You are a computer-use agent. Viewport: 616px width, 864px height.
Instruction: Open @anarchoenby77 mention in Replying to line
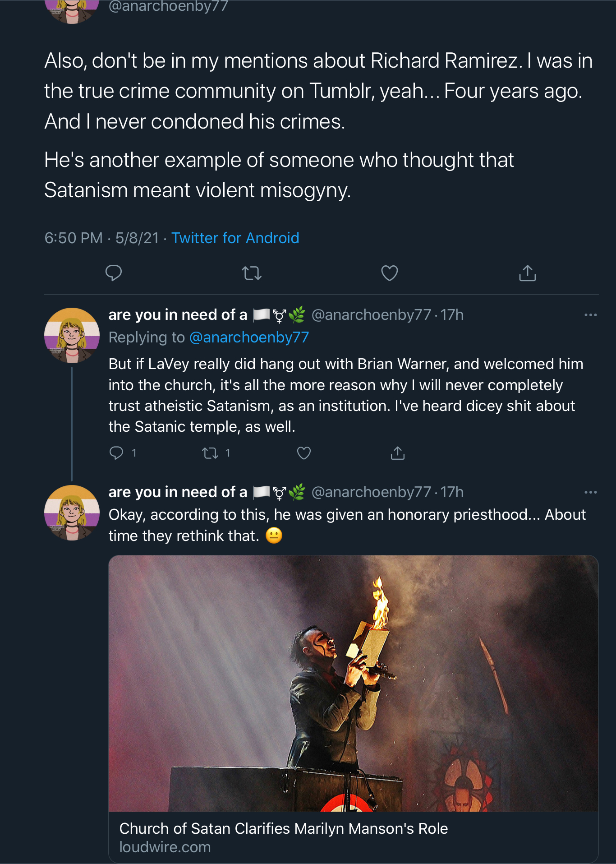click(x=249, y=337)
